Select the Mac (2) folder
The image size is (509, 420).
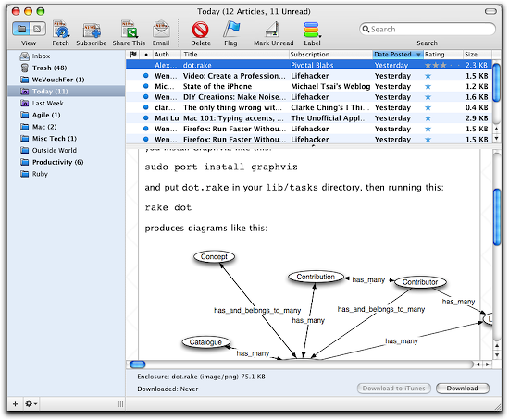[x=67, y=127]
